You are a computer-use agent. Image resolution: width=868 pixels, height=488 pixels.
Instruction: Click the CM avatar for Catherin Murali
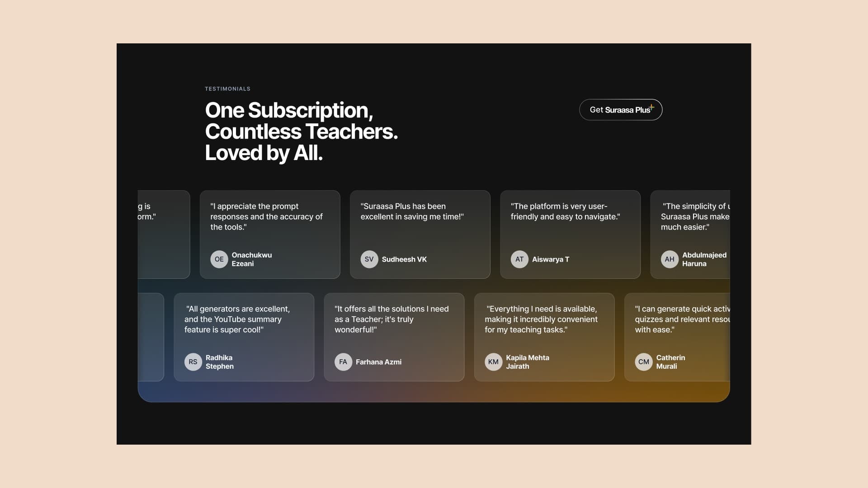point(644,362)
